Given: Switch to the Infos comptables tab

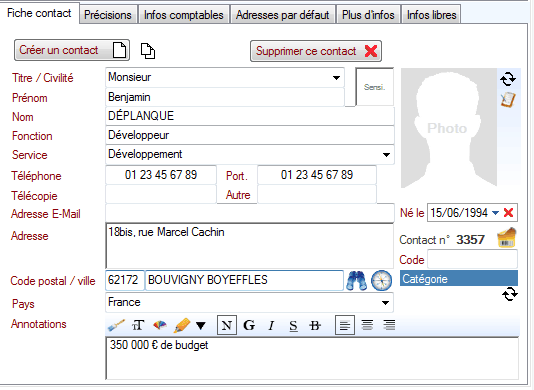Looking at the screenshot, I should [x=184, y=15].
